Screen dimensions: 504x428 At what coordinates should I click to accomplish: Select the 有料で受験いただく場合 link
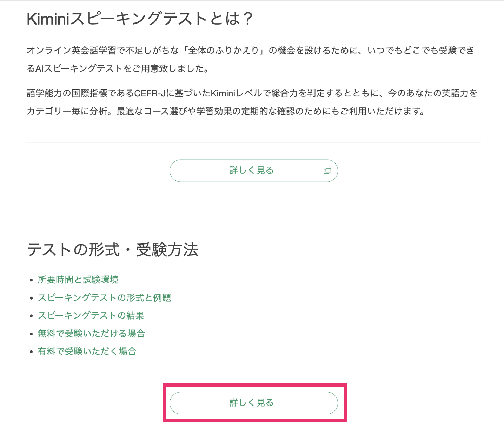click(x=87, y=351)
